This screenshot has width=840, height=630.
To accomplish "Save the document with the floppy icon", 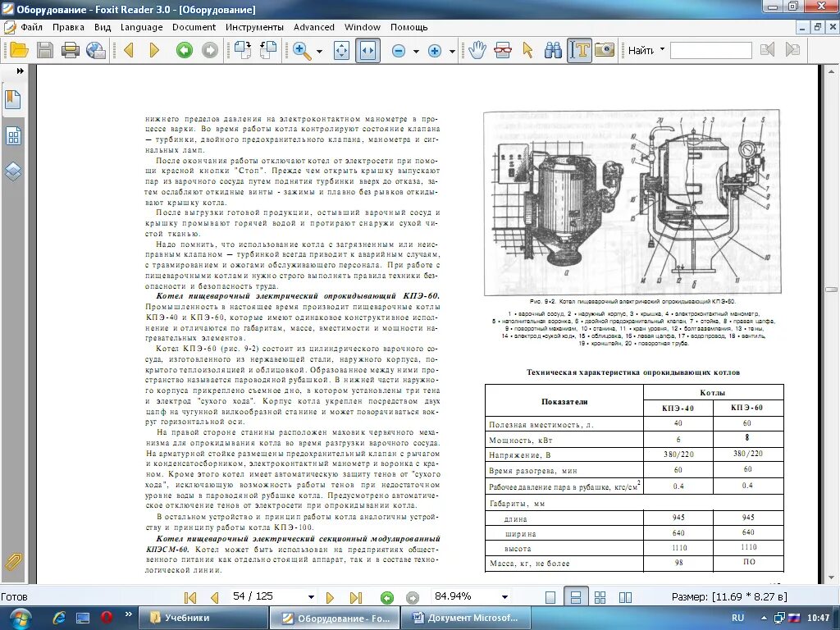I will (x=45, y=50).
